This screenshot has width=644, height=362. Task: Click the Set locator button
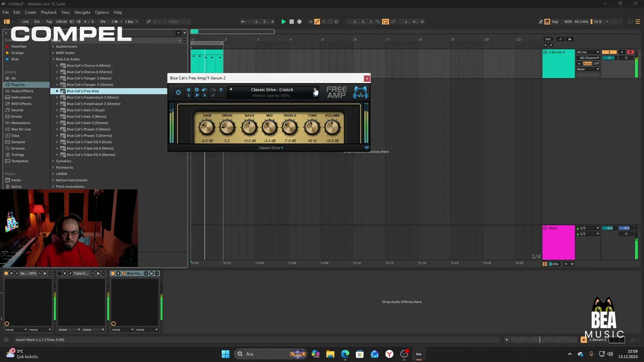pyautogui.click(x=548, y=39)
